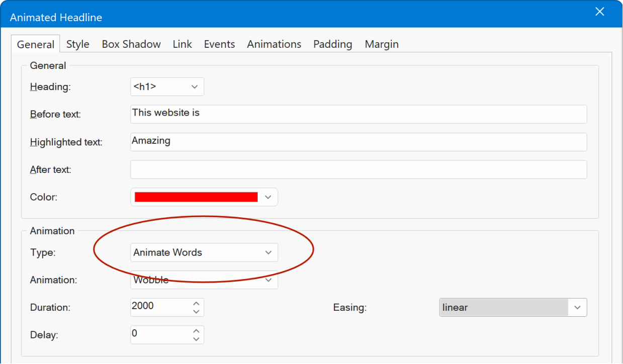Image resolution: width=623 pixels, height=364 pixels.
Task: Select the General tab
Action: [35, 44]
